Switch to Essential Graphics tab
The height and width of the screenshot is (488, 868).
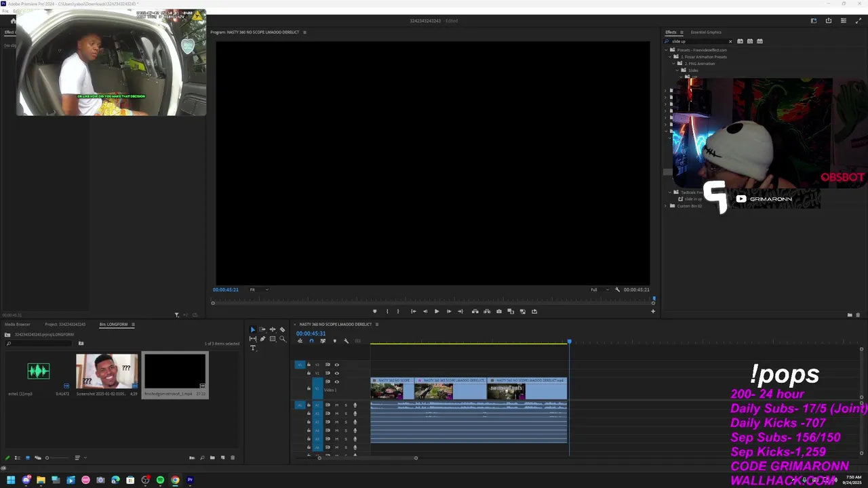pos(706,32)
